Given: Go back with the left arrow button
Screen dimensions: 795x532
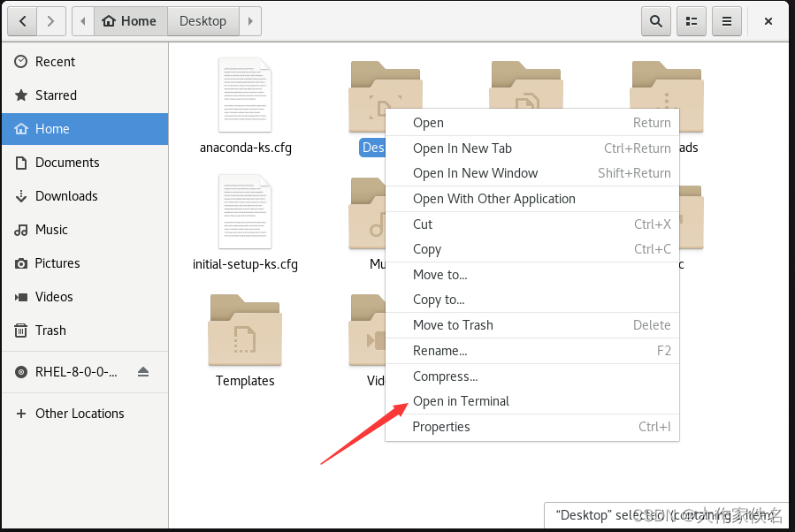Looking at the screenshot, I should pyautogui.click(x=22, y=21).
